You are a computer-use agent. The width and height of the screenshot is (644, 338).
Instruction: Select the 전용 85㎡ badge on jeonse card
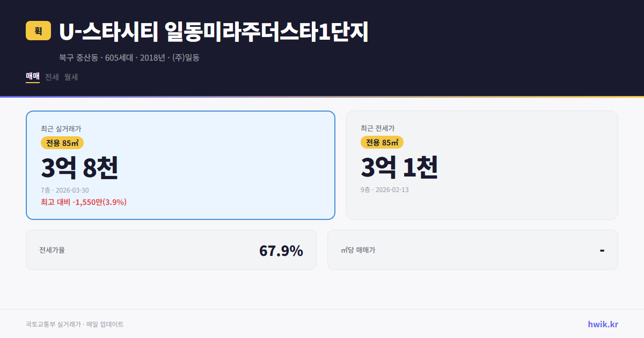tap(382, 142)
